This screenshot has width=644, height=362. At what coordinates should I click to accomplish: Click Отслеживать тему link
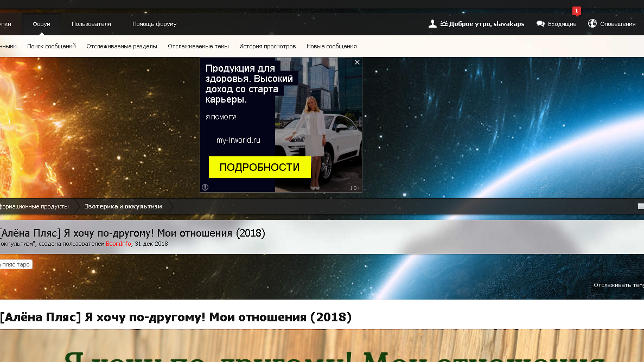[619, 285]
